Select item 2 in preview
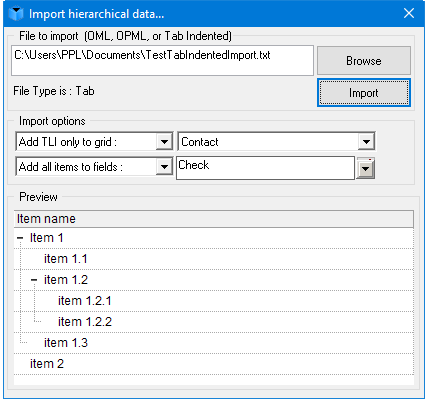Image resolution: width=428 pixels, height=402 pixels. pos(47,364)
